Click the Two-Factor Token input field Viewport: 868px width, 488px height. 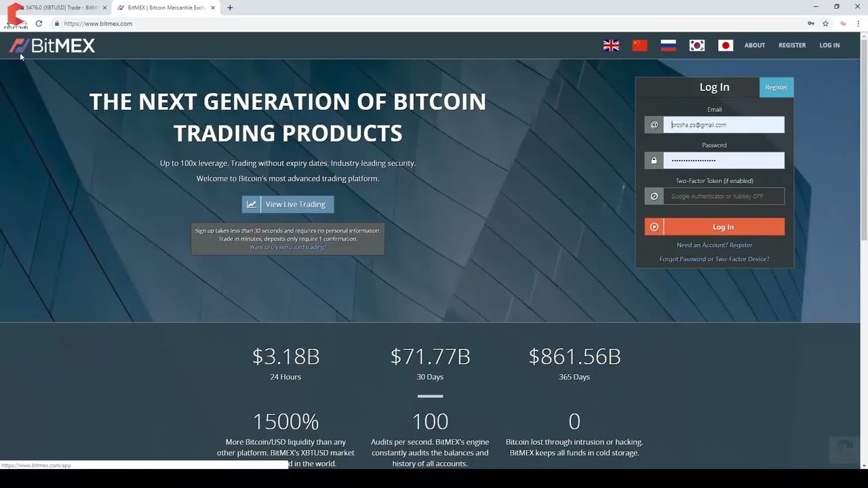click(724, 197)
